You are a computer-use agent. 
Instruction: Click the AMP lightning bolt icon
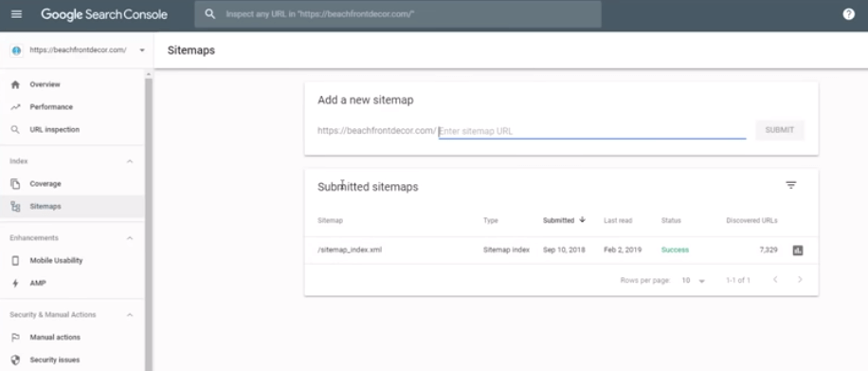pyautogui.click(x=15, y=283)
